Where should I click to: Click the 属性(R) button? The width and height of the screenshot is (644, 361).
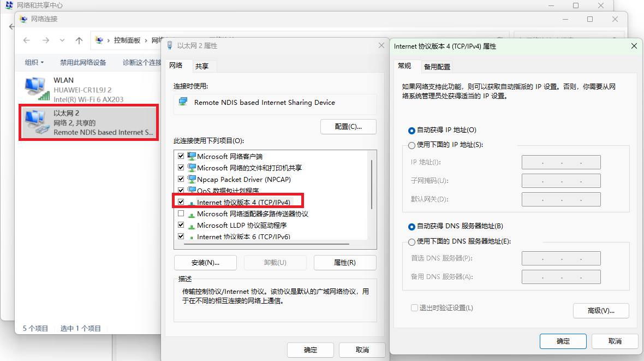point(344,263)
